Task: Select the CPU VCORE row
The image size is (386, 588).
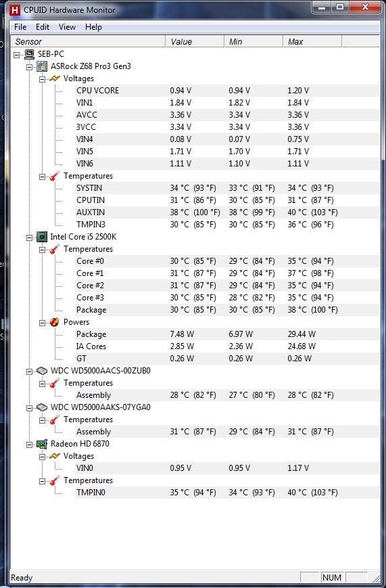Action: [226, 91]
